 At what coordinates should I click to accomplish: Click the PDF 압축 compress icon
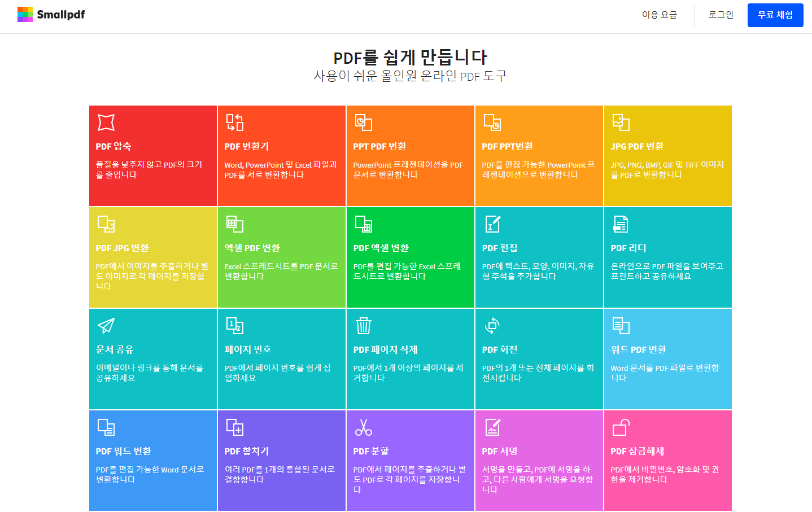click(x=106, y=122)
